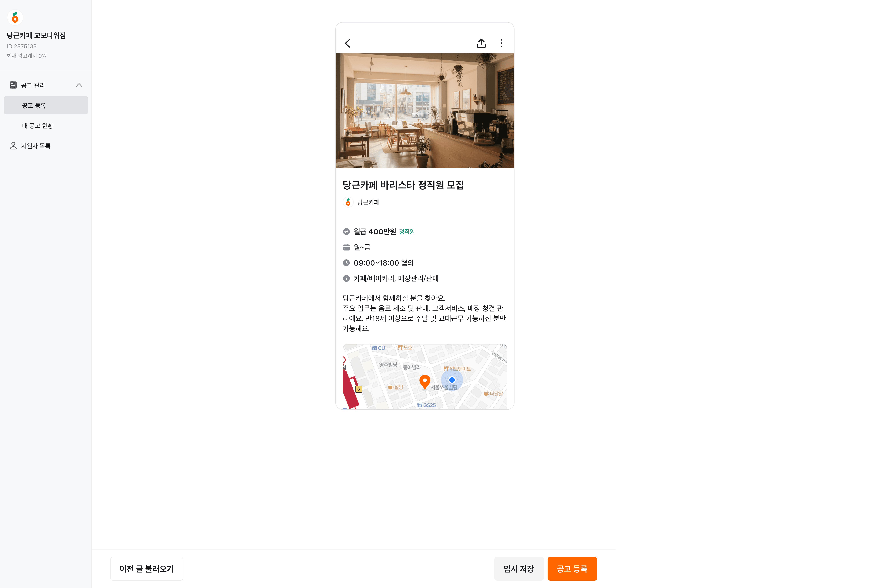Click the 임시 저장 button

pyautogui.click(x=519, y=569)
